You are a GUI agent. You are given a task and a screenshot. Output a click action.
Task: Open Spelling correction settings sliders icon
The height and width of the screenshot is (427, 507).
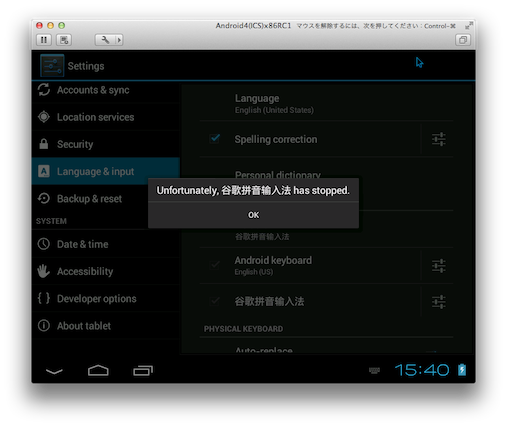pyautogui.click(x=439, y=139)
